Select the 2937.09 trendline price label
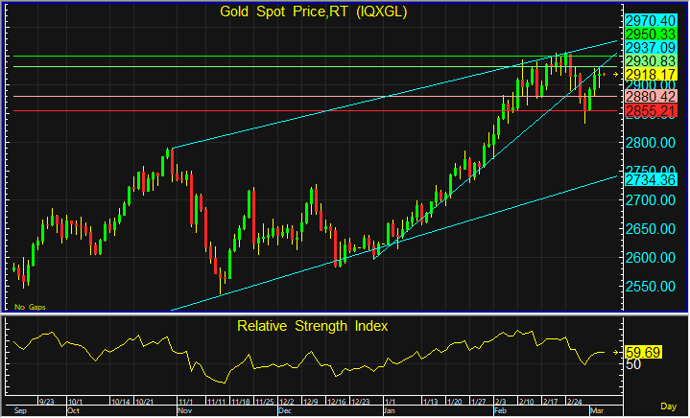The image size is (690, 418). click(653, 47)
